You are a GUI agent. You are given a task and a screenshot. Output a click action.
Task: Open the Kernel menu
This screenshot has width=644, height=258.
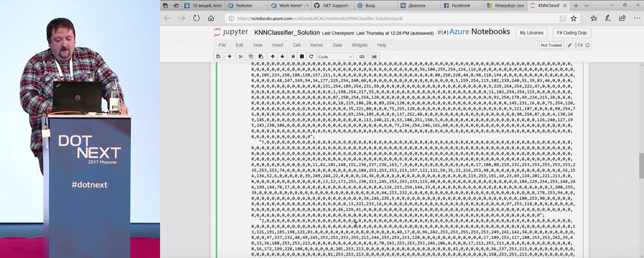[317, 45]
